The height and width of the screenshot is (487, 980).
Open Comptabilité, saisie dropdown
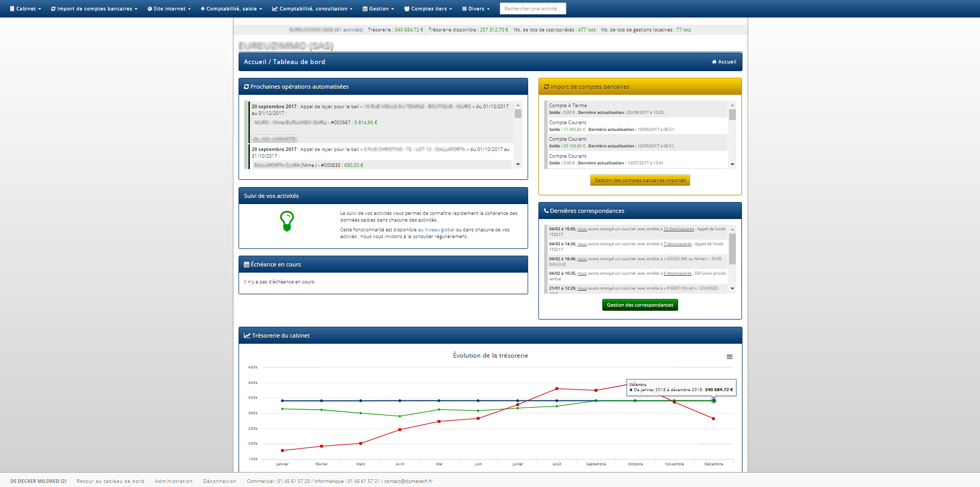231,9
